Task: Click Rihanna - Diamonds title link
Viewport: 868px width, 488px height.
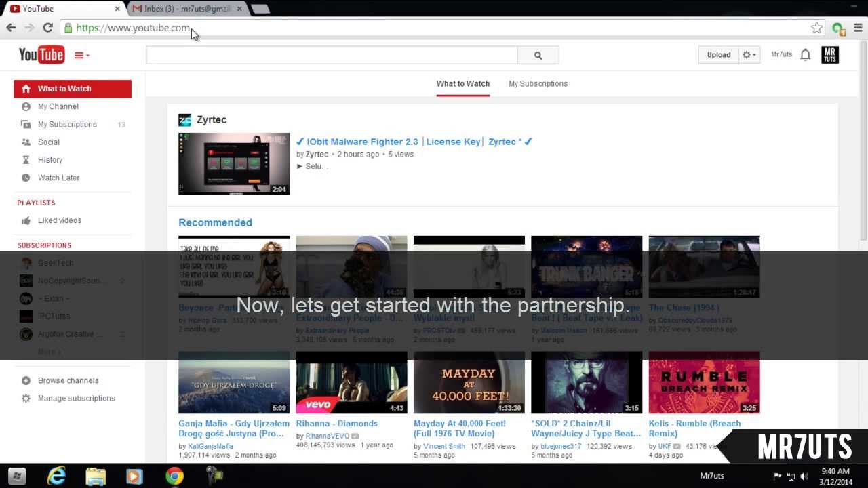Action: pos(337,424)
